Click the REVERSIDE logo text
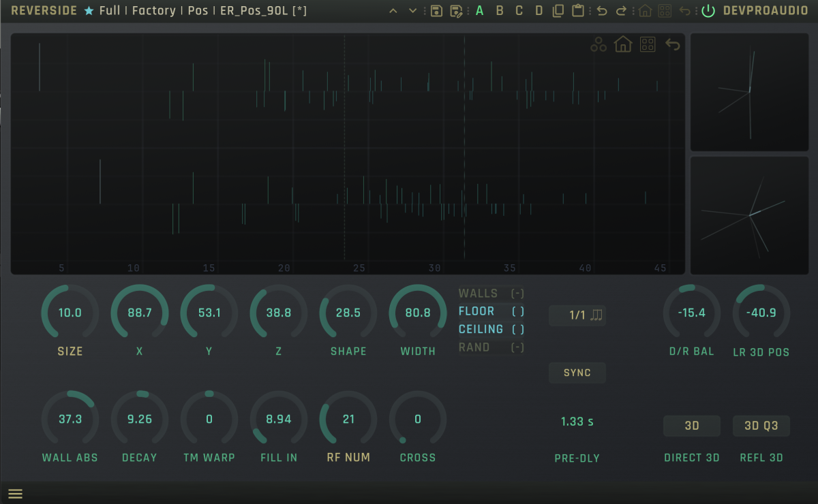Viewport: 818px width, 504px height. click(x=44, y=11)
